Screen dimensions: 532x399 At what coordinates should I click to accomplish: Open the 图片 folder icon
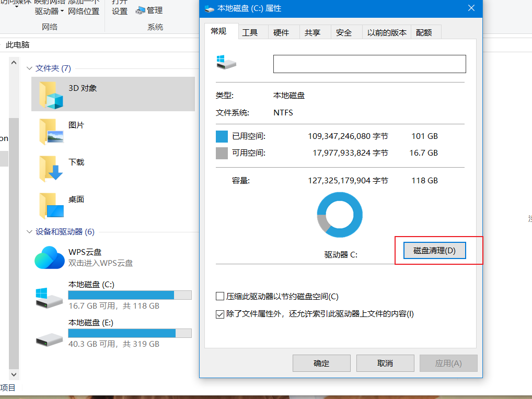coord(51,132)
